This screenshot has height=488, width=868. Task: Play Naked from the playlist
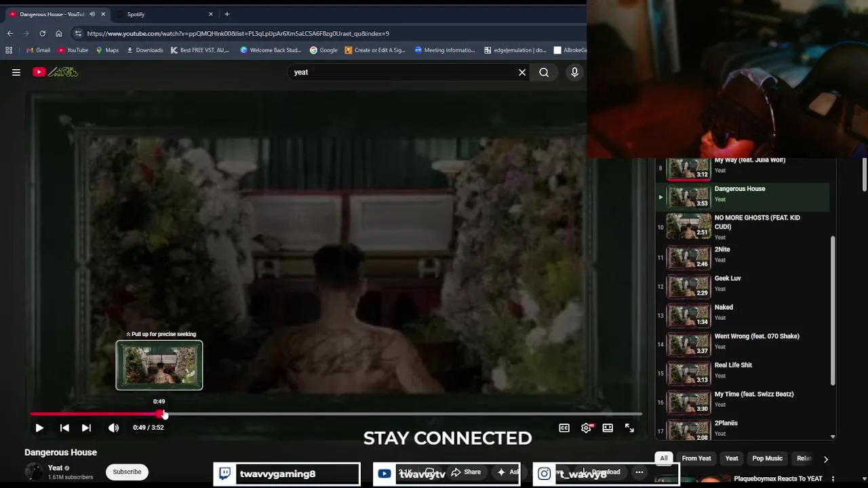point(743,314)
